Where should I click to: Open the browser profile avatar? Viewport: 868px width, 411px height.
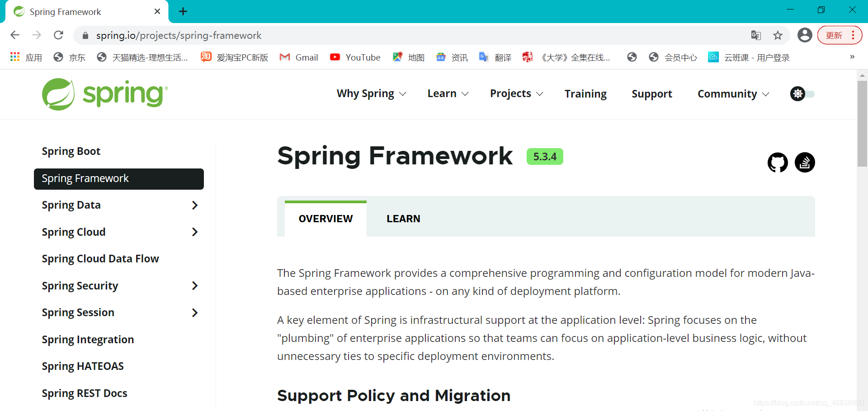point(805,35)
